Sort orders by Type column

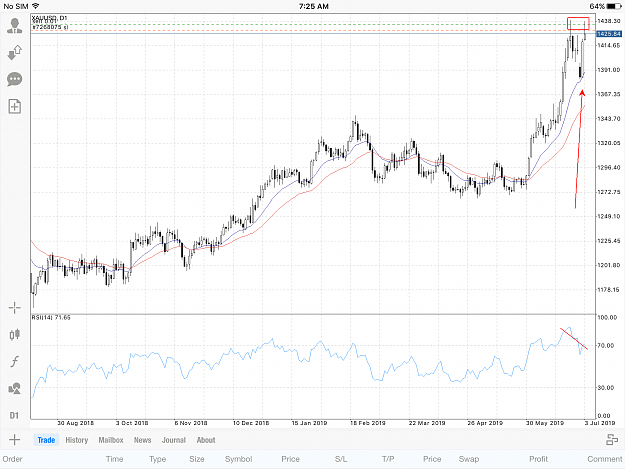click(157, 459)
